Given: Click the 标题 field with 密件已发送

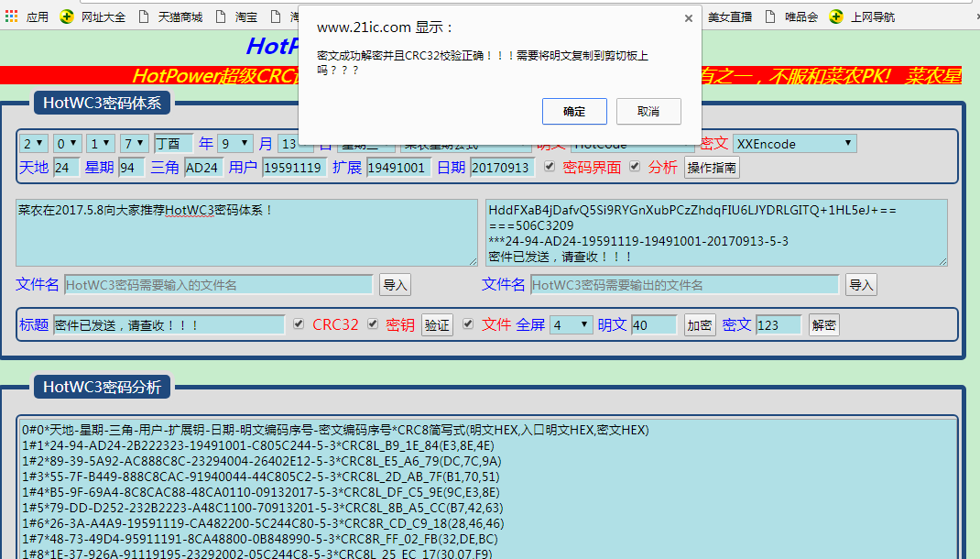Looking at the screenshot, I should [169, 325].
